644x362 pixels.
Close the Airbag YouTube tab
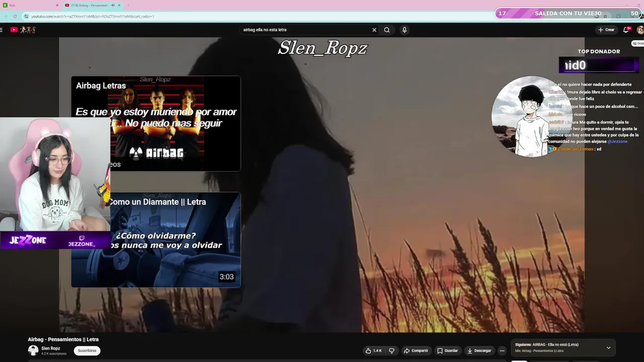[x=119, y=5]
